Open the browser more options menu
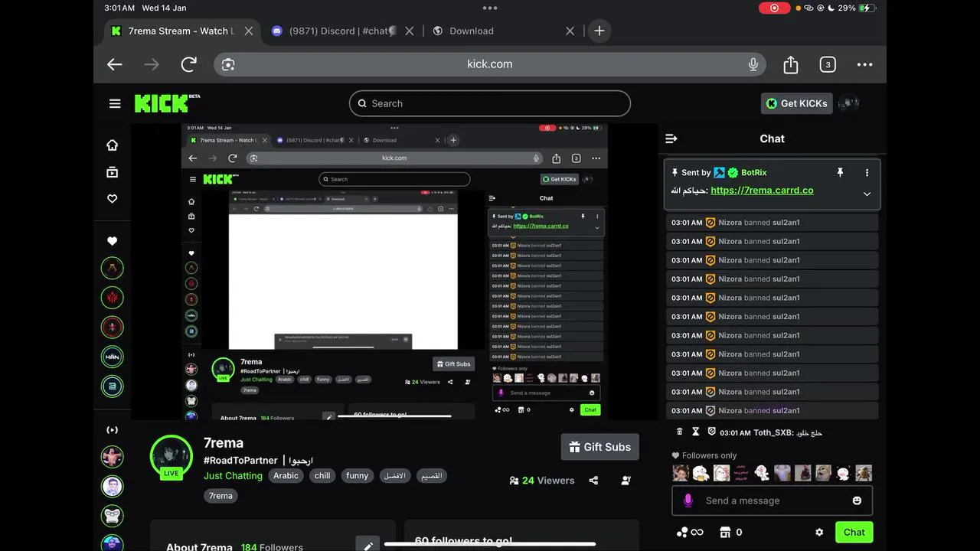Image resolution: width=980 pixels, height=551 pixels. (864, 64)
